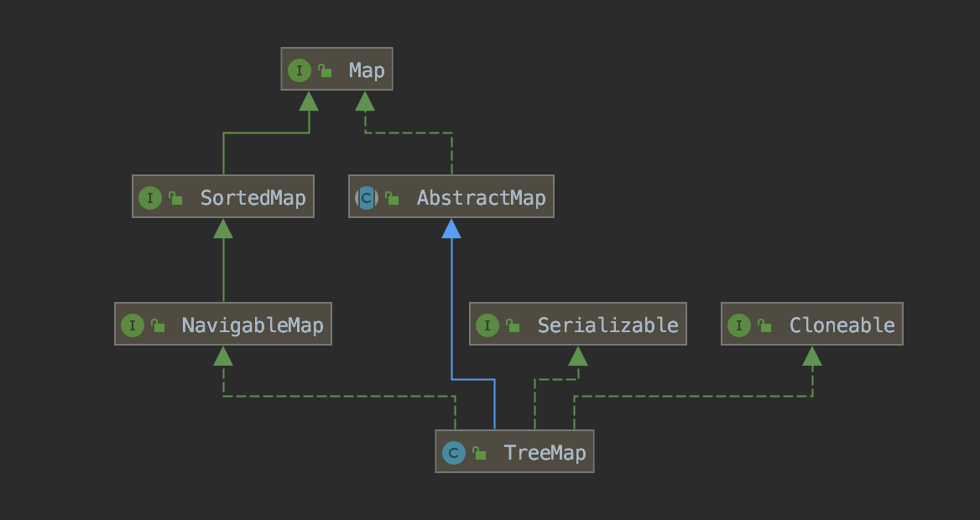Click the open lock icon on AbstractMap
Image resolution: width=980 pixels, height=520 pixels.
(x=392, y=199)
